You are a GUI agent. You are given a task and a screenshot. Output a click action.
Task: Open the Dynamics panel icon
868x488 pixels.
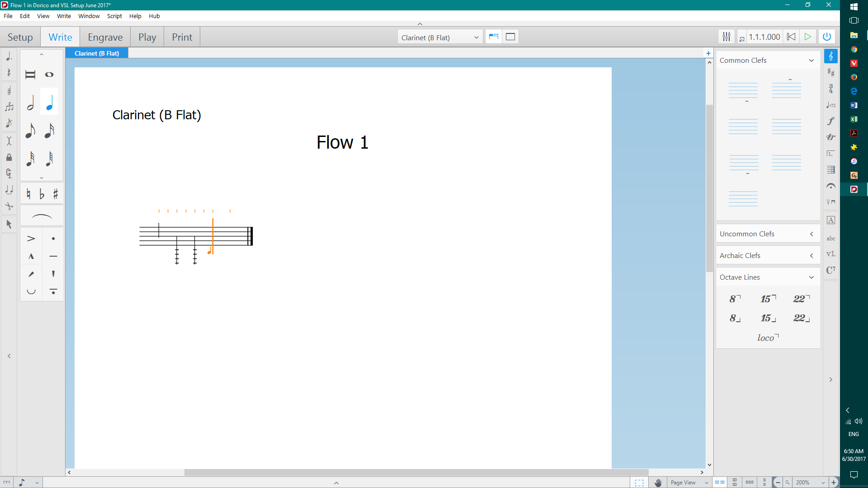(830, 121)
